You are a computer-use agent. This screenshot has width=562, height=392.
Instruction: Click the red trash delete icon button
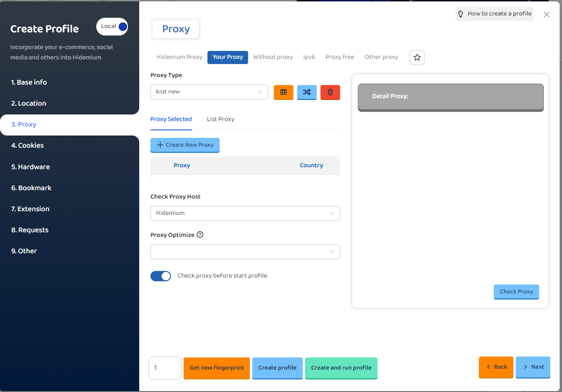tap(330, 92)
